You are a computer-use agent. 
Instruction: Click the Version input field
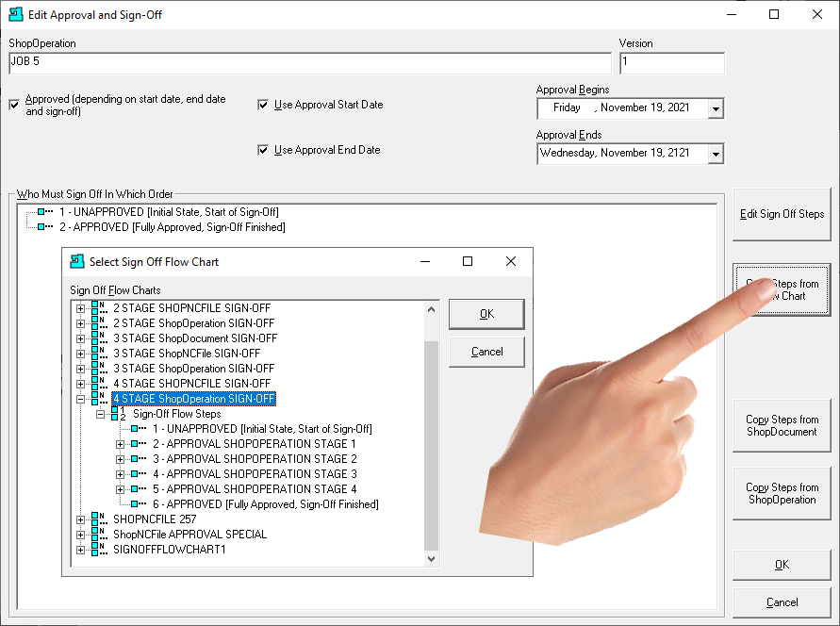672,62
